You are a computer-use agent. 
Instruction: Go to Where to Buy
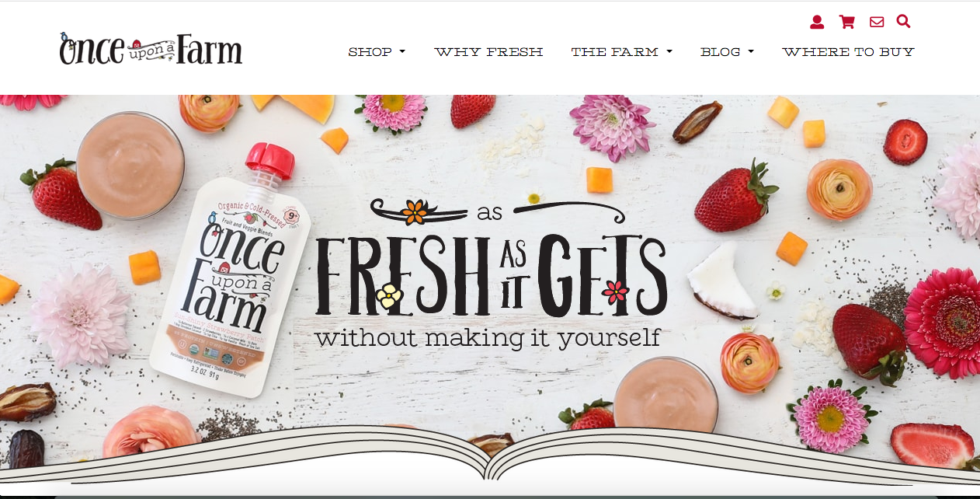click(848, 52)
